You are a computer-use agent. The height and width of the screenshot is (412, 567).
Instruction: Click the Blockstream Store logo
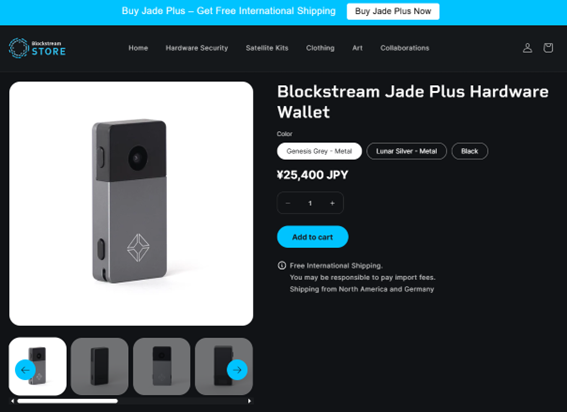(37, 48)
